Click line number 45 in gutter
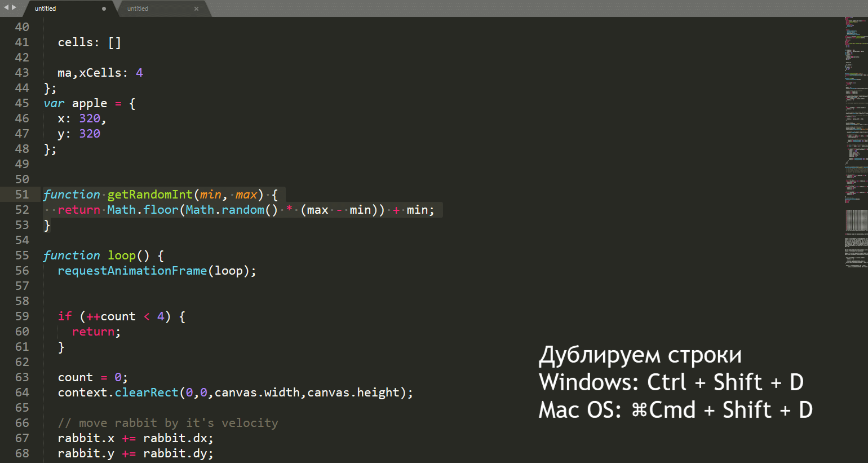Image resolution: width=868 pixels, height=463 pixels. tap(22, 103)
